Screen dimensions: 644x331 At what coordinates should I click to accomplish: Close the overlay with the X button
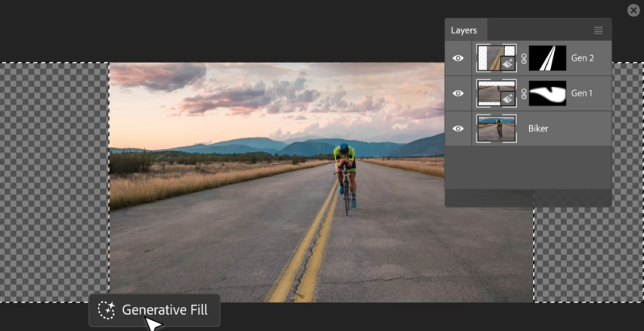click(x=634, y=10)
